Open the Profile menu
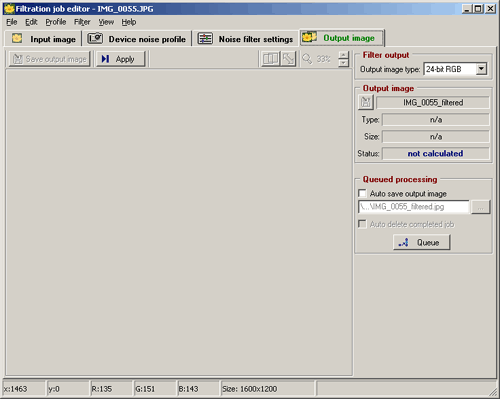 [x=56, y=22]
